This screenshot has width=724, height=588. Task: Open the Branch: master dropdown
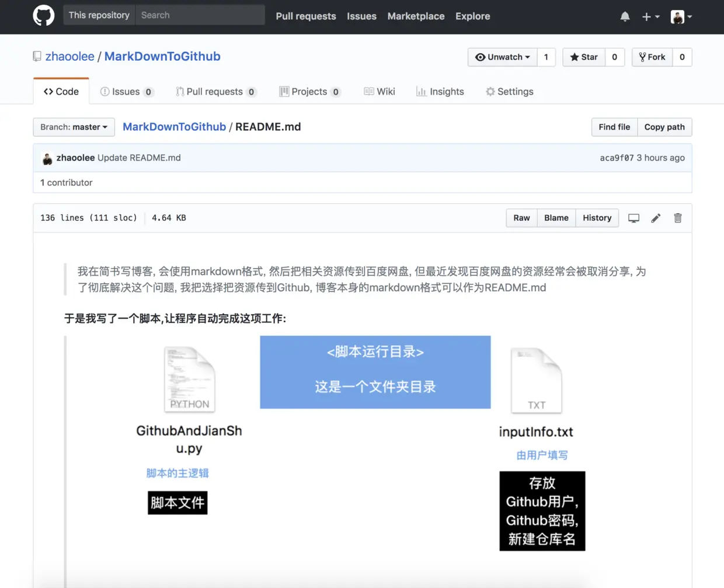[x=73, y=127]
